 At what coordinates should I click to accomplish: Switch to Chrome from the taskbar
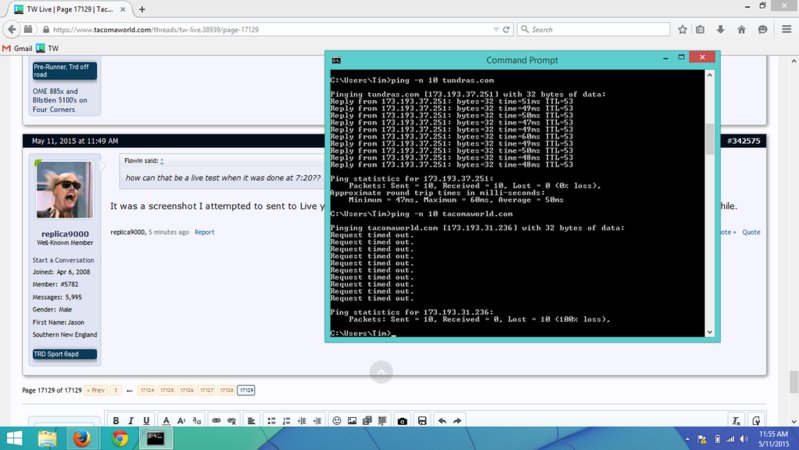(x=120, y=438)
